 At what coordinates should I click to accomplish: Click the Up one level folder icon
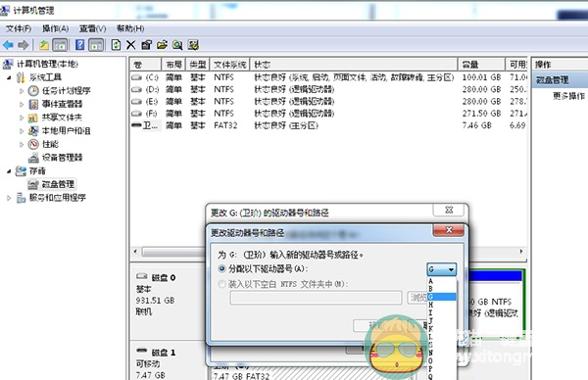pos(44,45)
